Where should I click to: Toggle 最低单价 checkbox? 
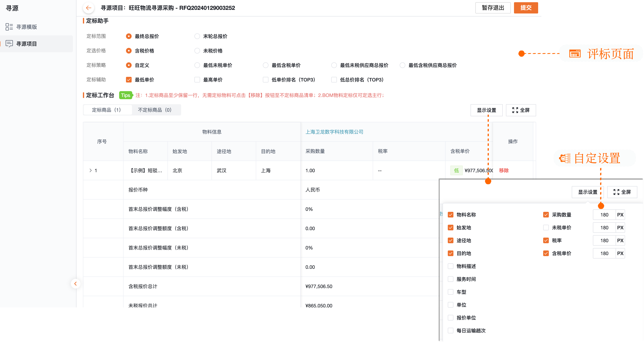pos(129,80)
